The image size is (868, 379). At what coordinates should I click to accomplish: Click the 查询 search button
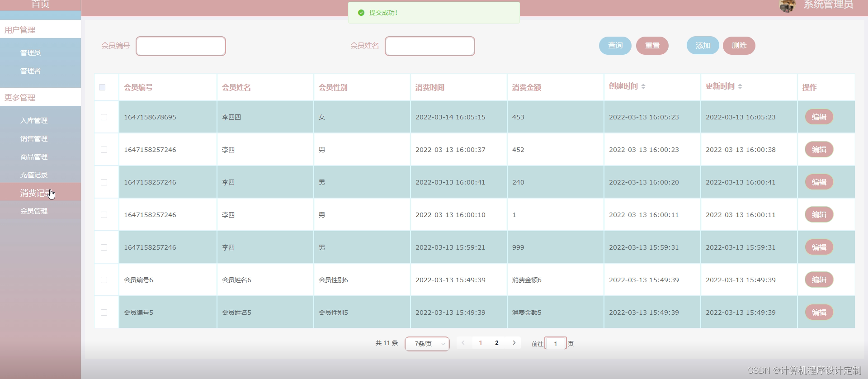[615, 46]
